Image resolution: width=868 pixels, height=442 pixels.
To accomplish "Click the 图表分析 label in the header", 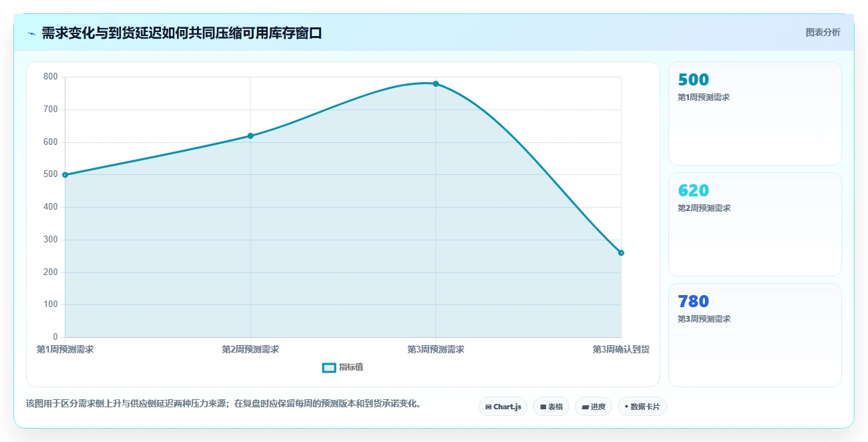I will [823, 32].
